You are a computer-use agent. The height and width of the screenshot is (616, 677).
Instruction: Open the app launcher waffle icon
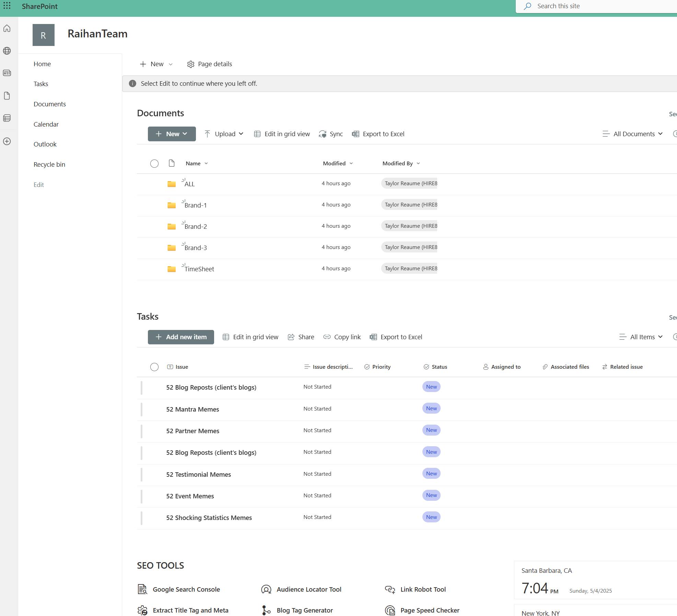(7, 6)
